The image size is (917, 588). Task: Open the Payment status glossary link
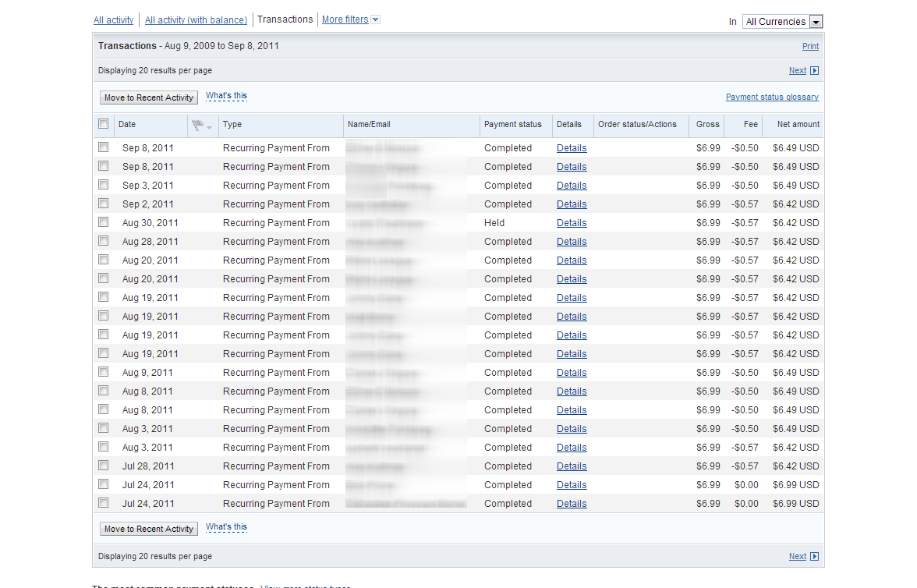click(772, 97)
